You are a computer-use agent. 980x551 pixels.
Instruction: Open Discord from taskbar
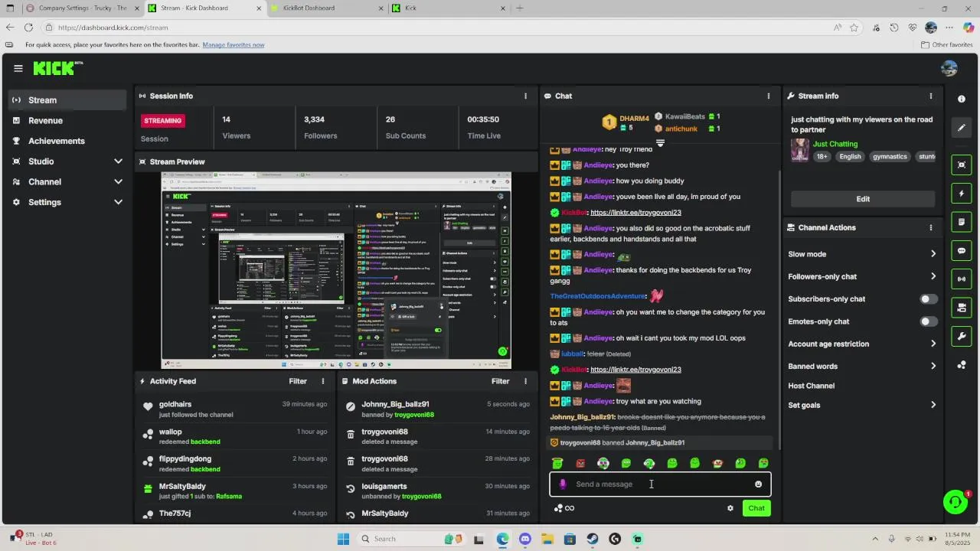pyautogui.click(x=524, y=539)
